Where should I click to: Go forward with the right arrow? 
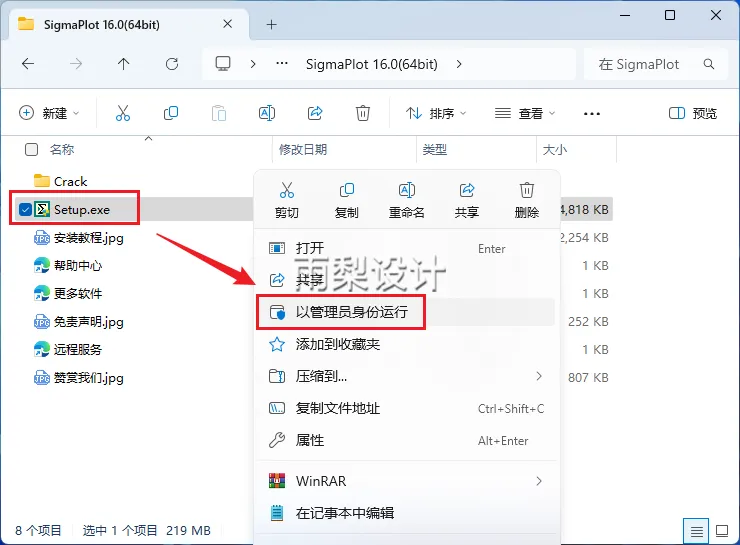click(x=76, y=64)
